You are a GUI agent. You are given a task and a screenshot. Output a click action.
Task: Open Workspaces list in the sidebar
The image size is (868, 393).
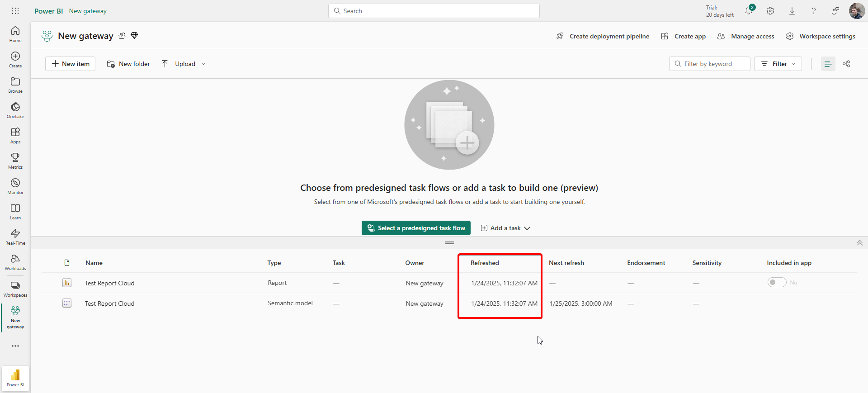click(x=15, y=289)
